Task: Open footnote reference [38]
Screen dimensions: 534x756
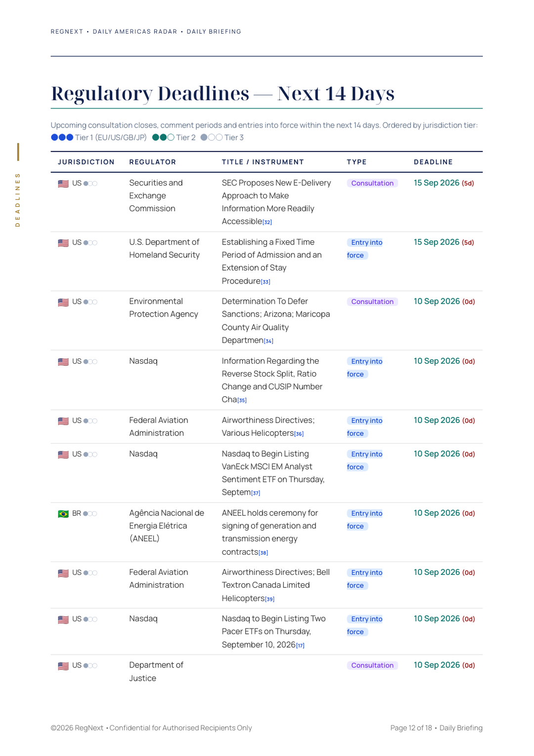Action: pyautogui.click(x=264, y=553)
